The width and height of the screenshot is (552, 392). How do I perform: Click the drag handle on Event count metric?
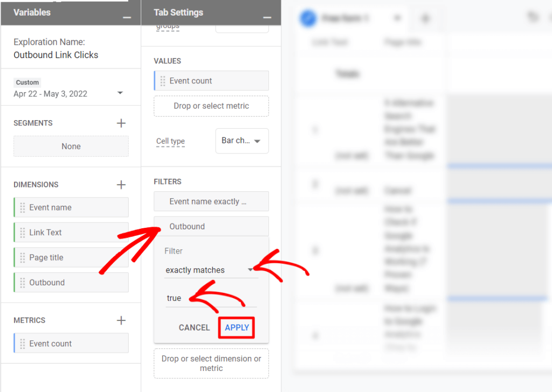[x=21, y=343]
